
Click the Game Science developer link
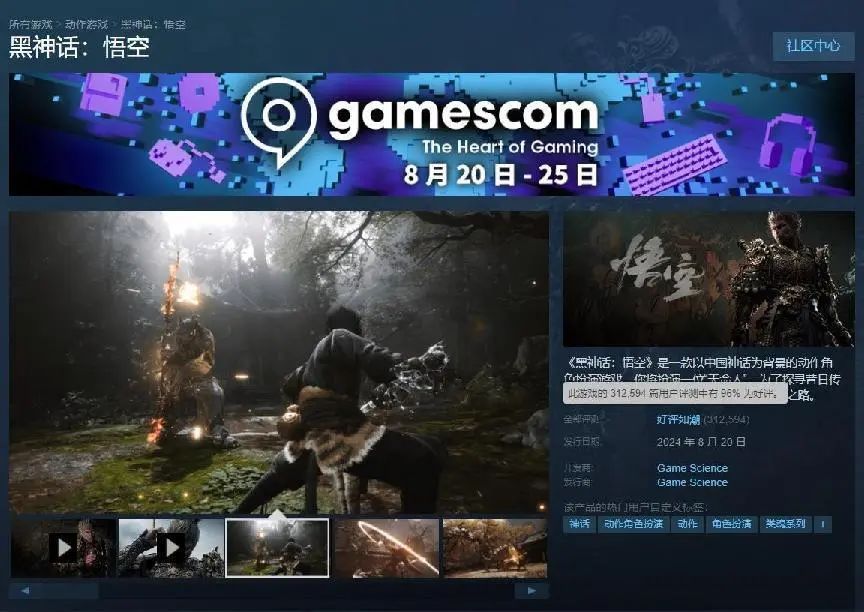[692, 468]
